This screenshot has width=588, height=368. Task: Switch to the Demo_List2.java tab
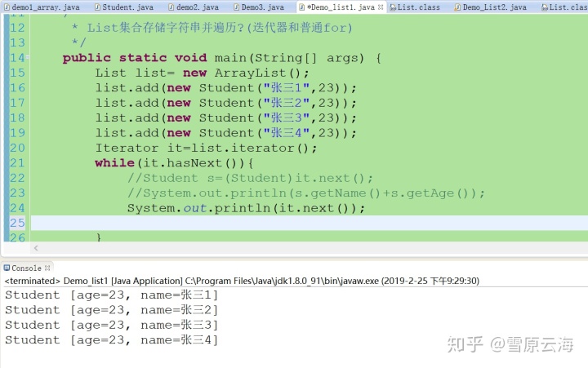click(x=491, y=7)
